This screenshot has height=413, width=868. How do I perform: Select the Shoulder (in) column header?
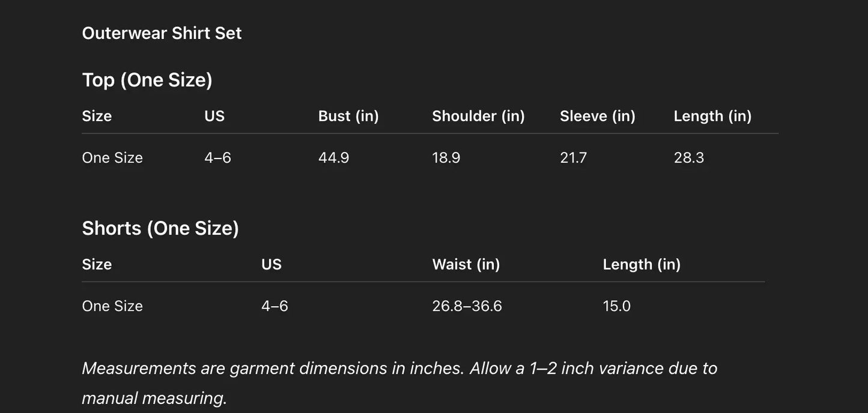[x=478, y=116]
